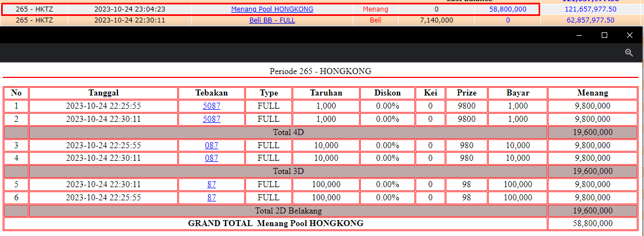Select 19,600,000 in the Total 3D row
This screenshot has width=644, height=236.
point(592,171)
